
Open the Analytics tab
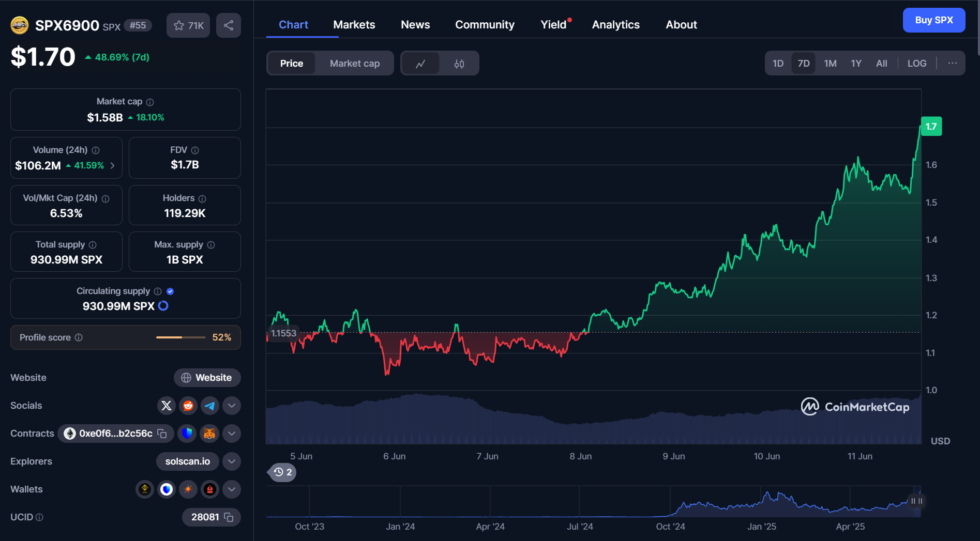click(615, 24)
